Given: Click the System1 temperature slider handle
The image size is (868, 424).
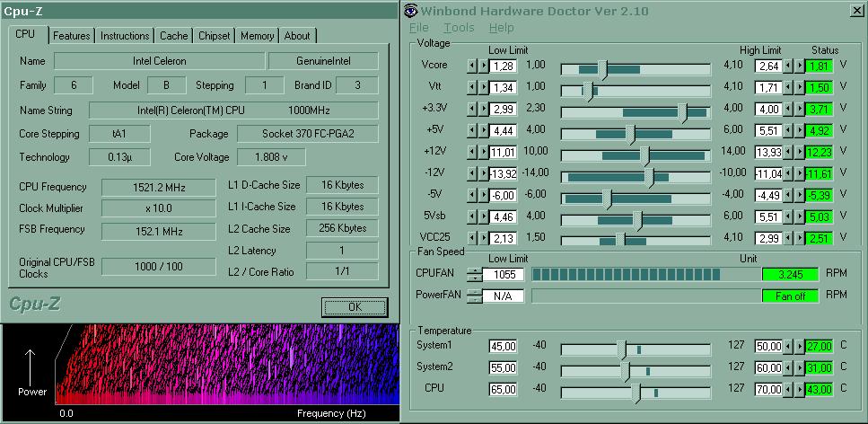Looking at the screenshot, I should coord(622,350).
